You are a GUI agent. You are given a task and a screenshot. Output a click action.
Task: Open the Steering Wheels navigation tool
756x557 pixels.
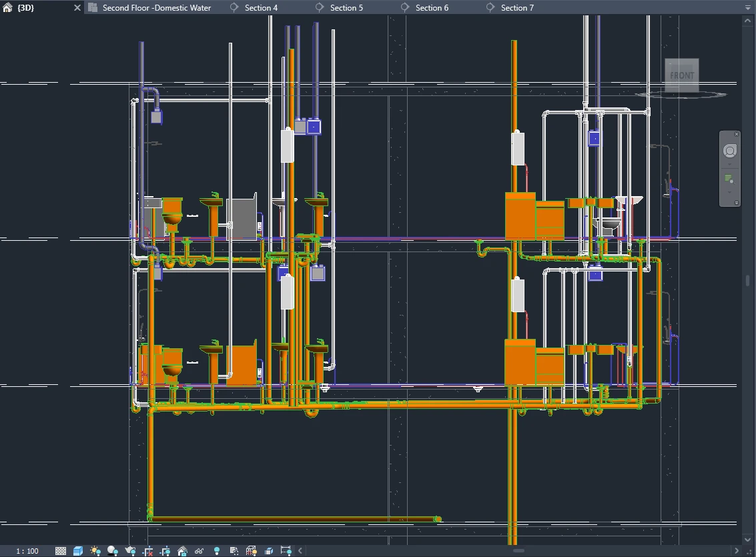[729, 151]
